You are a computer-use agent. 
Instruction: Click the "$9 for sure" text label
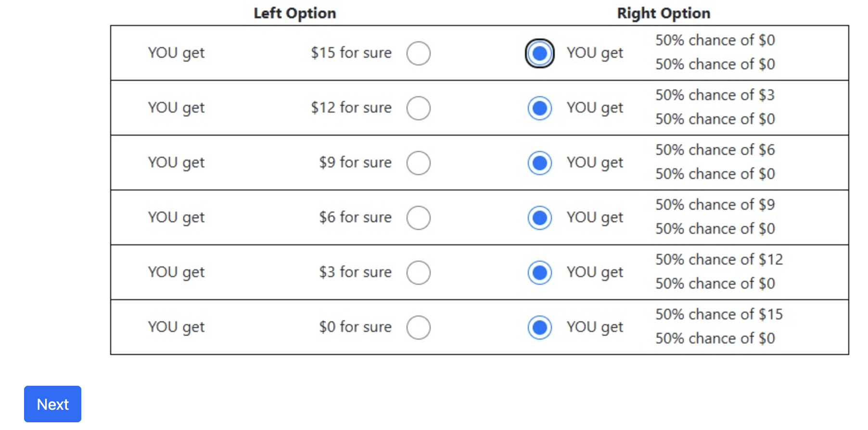coord(355,162)
